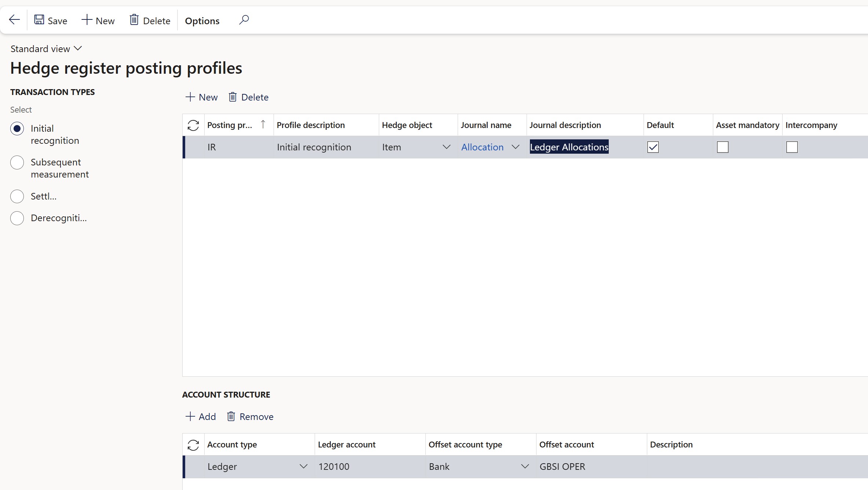Viewport: 868px width, 490px height.
Task: Open the Journal name dropdown arrow
Action: point(515,147)
